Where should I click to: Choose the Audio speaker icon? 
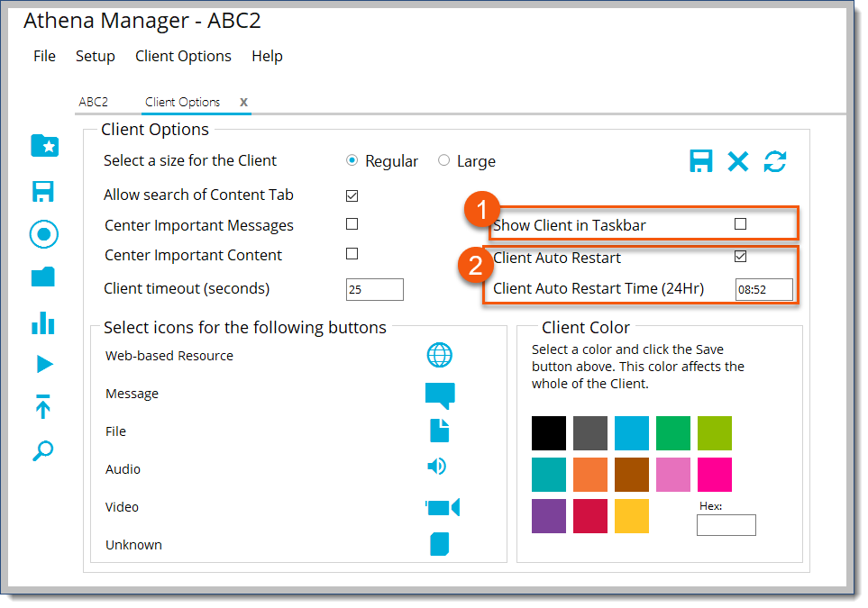(437, 467)
